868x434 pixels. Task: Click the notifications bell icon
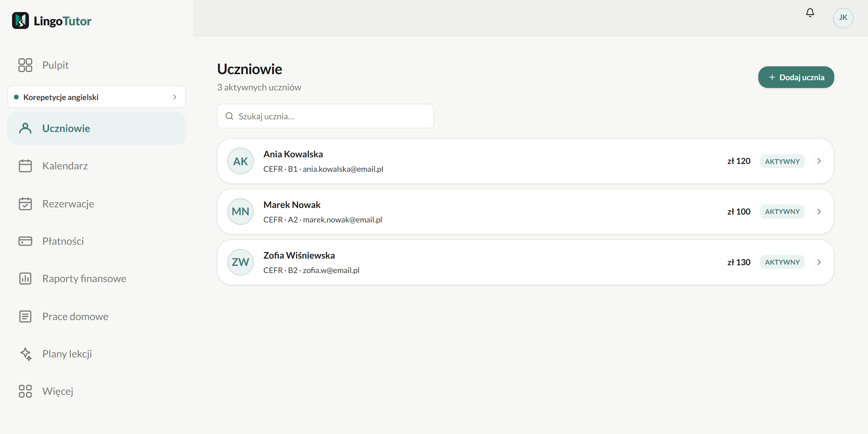point(810,13)
